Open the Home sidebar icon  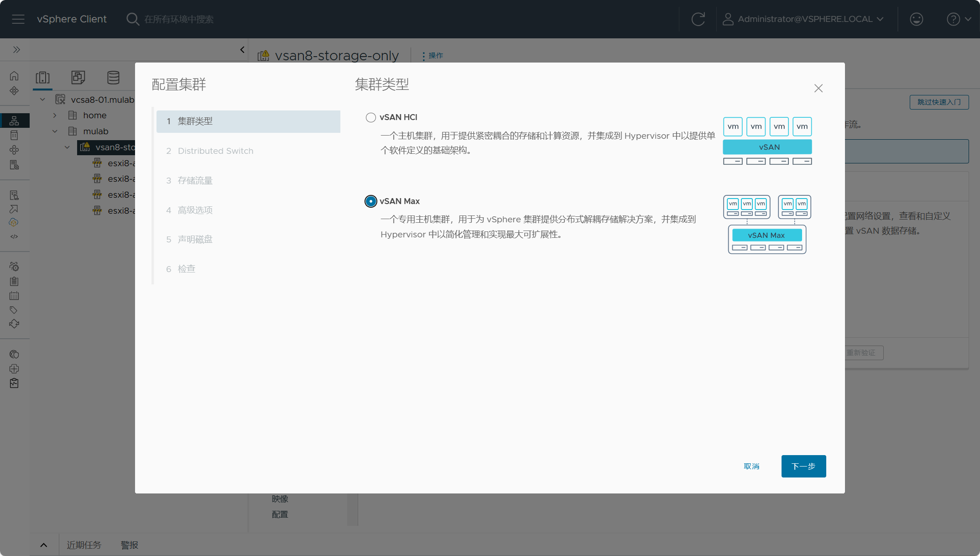pos(14,76)
